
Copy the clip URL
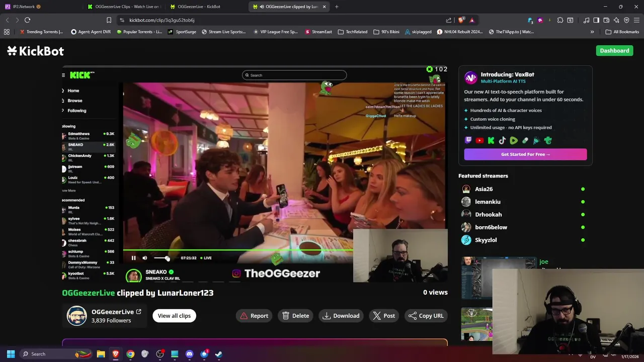426,316
